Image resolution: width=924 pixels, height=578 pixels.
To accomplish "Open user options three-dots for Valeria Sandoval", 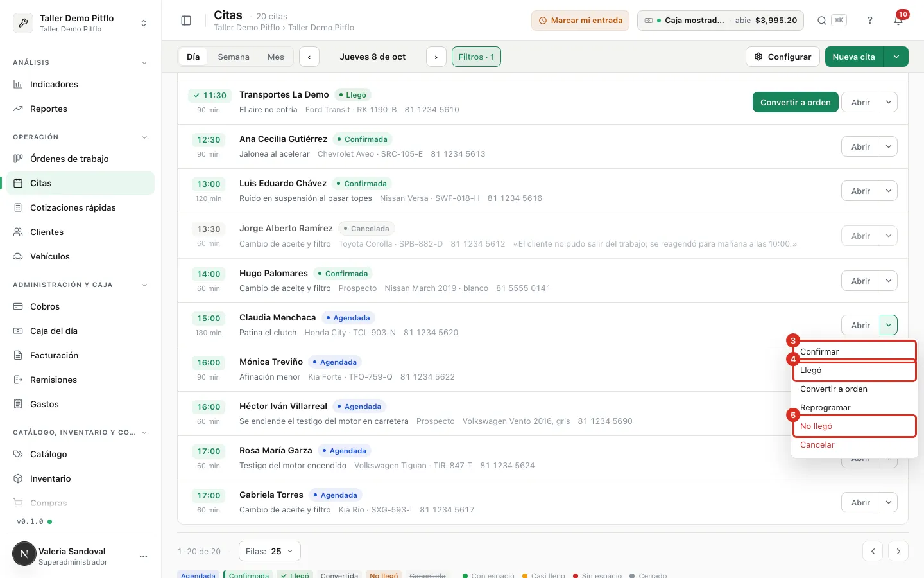I will click(x=143, y=556).
